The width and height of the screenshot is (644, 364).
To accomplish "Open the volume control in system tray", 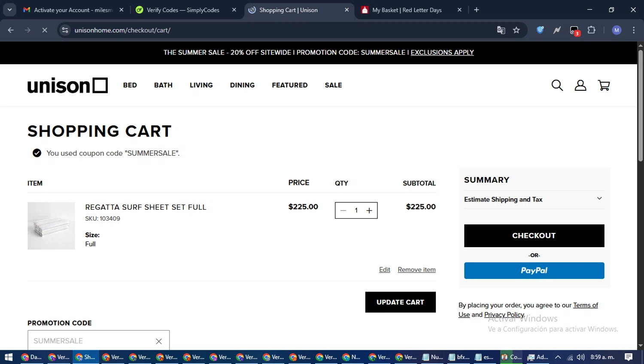I will [581, 357].
